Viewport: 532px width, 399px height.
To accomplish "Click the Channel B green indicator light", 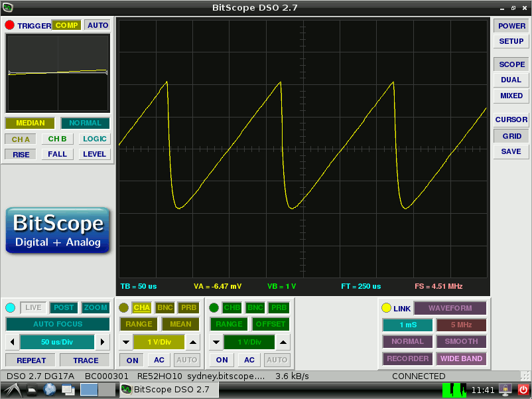I will 214,308.
